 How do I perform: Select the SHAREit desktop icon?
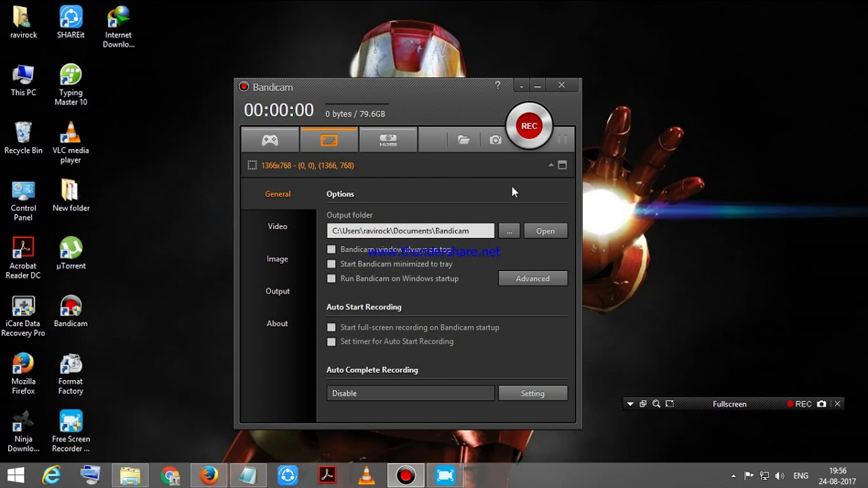tap(71, 22)
